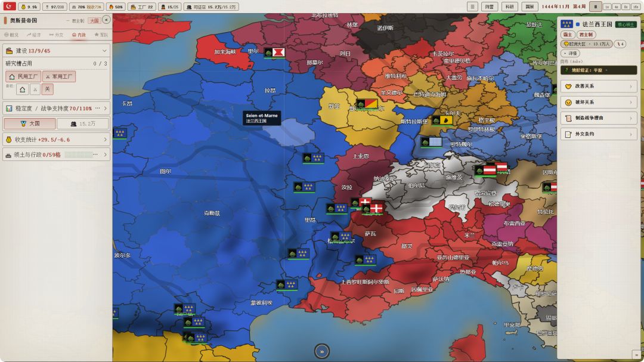
Task: Expand 稳定度 / 战争支持度 row
Action: [x=56, y=109]
